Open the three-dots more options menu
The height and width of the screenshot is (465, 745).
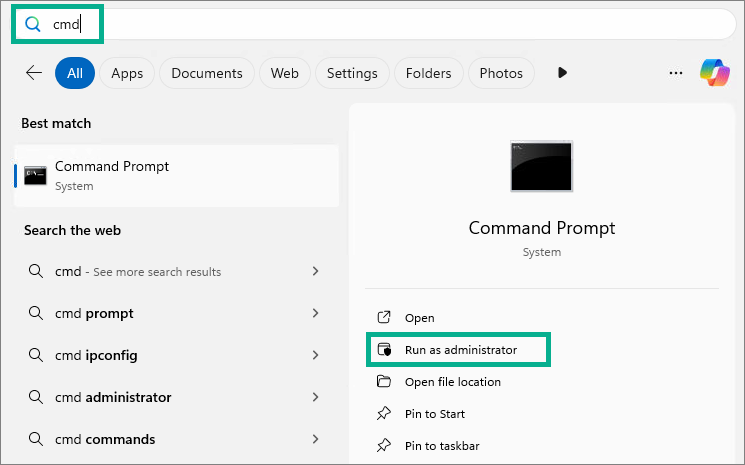pyautogui.click(x=676, y=73)
